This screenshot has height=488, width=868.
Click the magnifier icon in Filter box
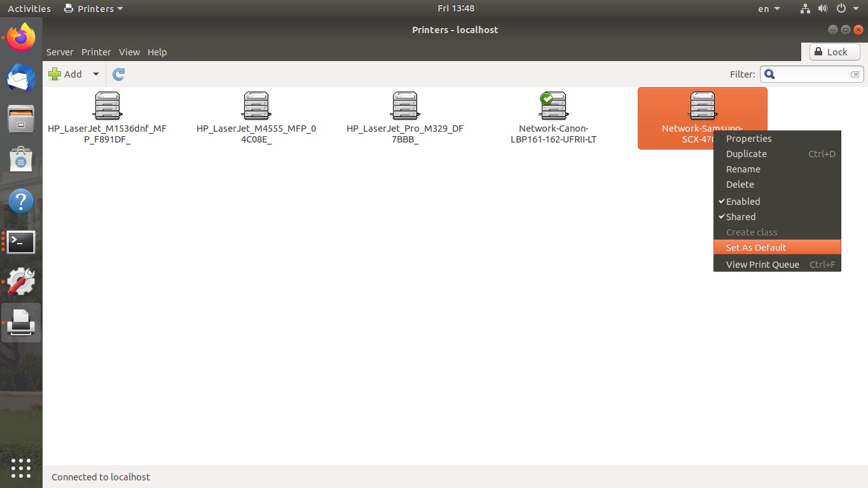(x=769, y=74)
